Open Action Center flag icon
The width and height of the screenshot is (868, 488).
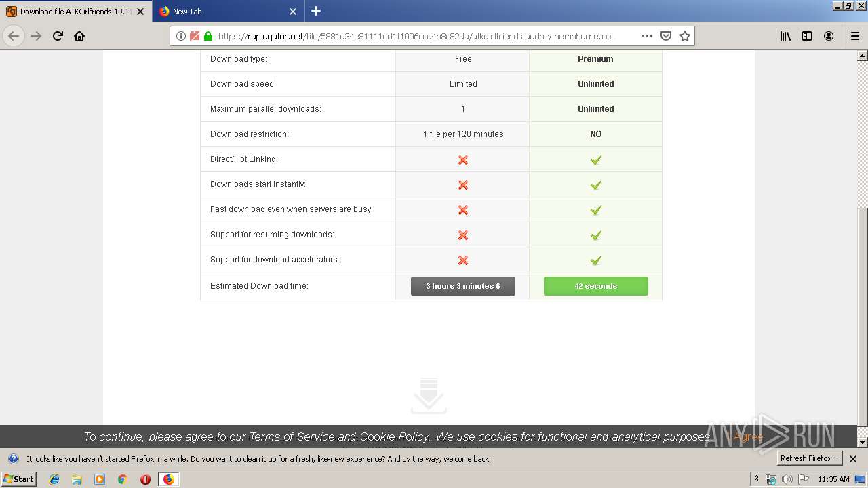804,479
